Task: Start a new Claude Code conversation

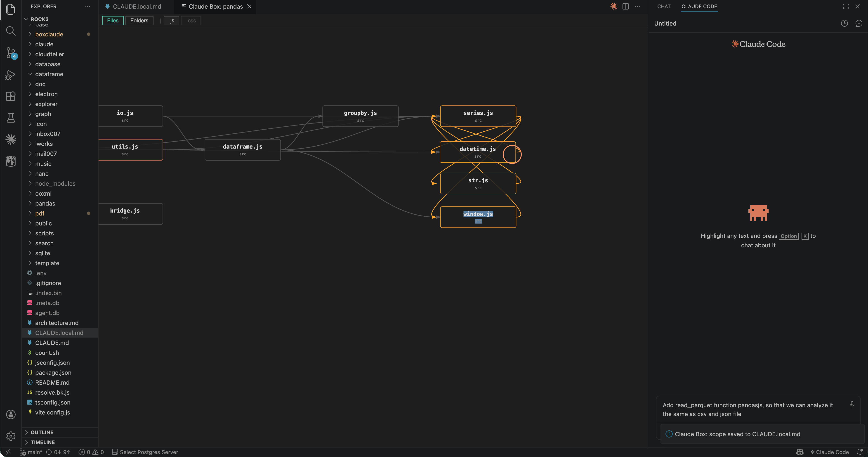Action: pos(859,23)
